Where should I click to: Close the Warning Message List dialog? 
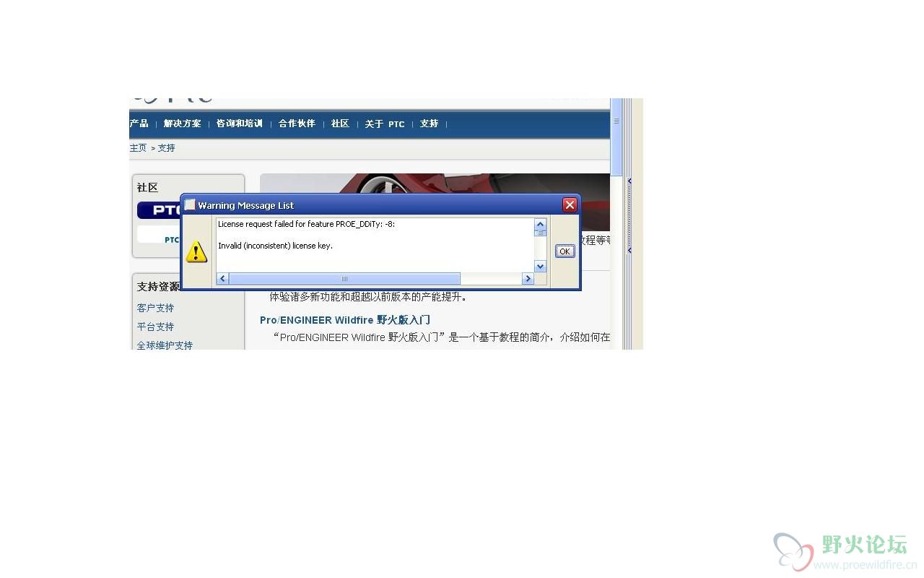tap(570, 205)
